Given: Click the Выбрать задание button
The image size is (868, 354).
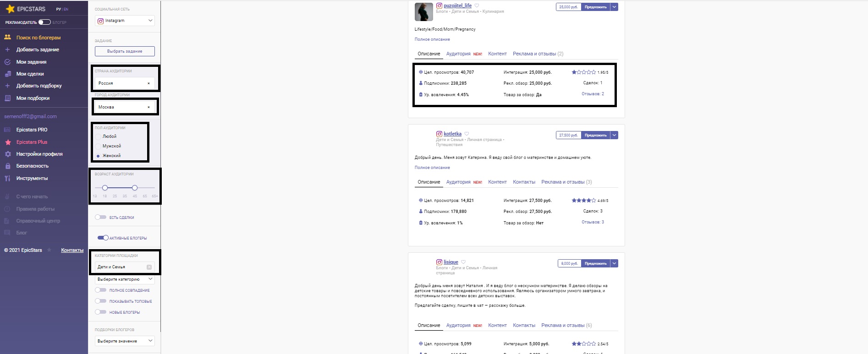Looking at the screenshot, I should pyautogui.click(x=125, y=51).
